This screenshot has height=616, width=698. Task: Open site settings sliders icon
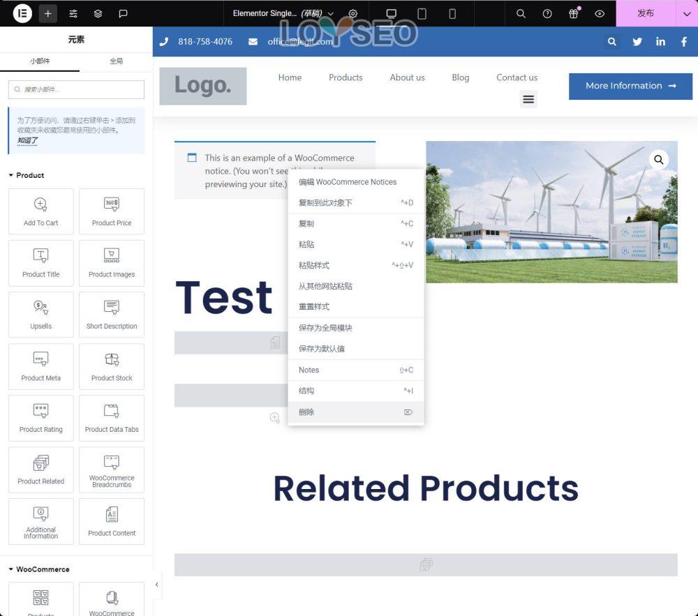pos(73,13)
